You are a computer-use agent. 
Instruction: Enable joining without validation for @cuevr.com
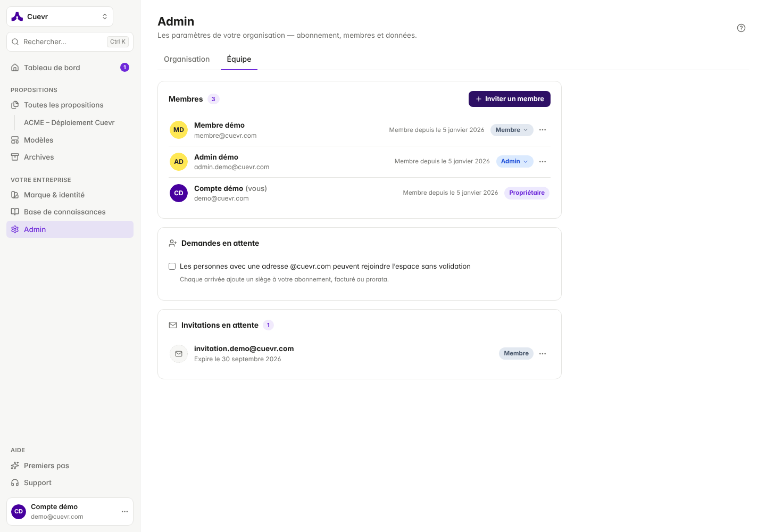pyautogui.click(x=172, y=267)
